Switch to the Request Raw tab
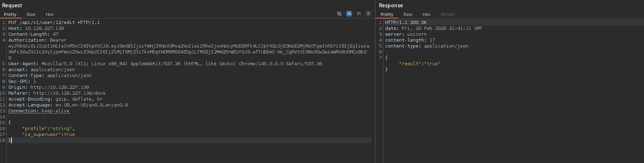This screenshot has height=163, width=644. point(31,15)
